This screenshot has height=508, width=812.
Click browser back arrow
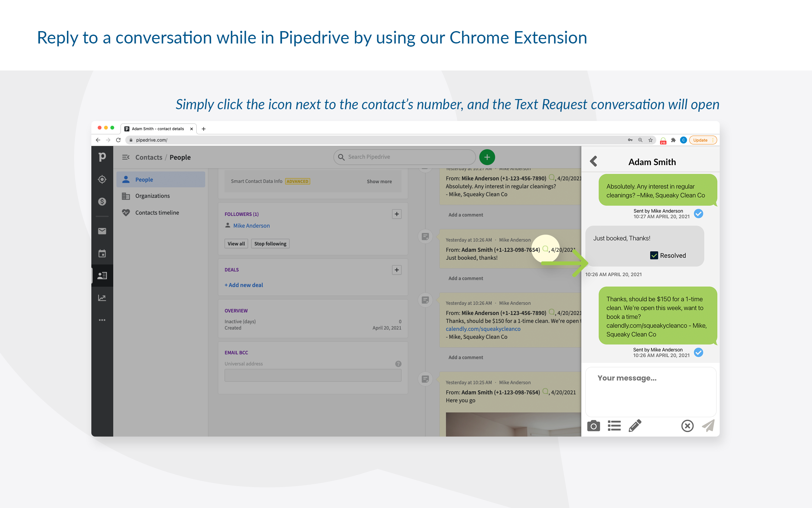(x=98, y=140)
